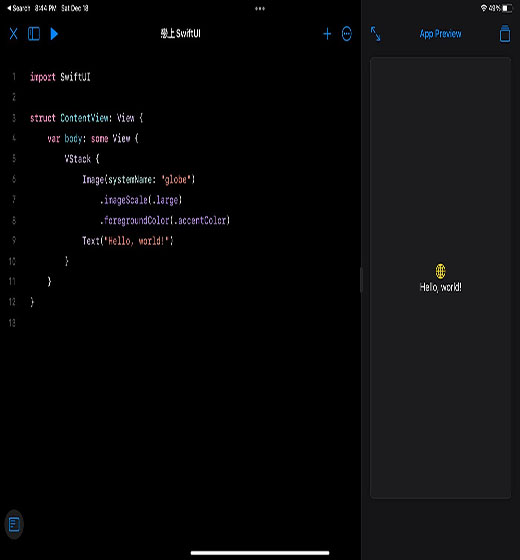Go back via Search in status bar
The width and height of the screenshot is (520, 560).
(19, 8)
